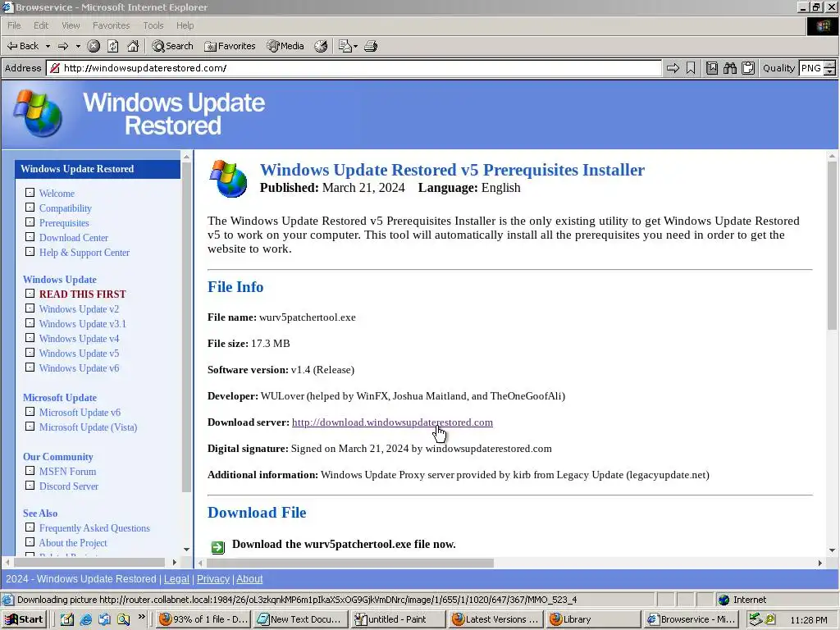Expand the quick launch chevron
Viewport: 840px width, 630px height.
point(141,617)
